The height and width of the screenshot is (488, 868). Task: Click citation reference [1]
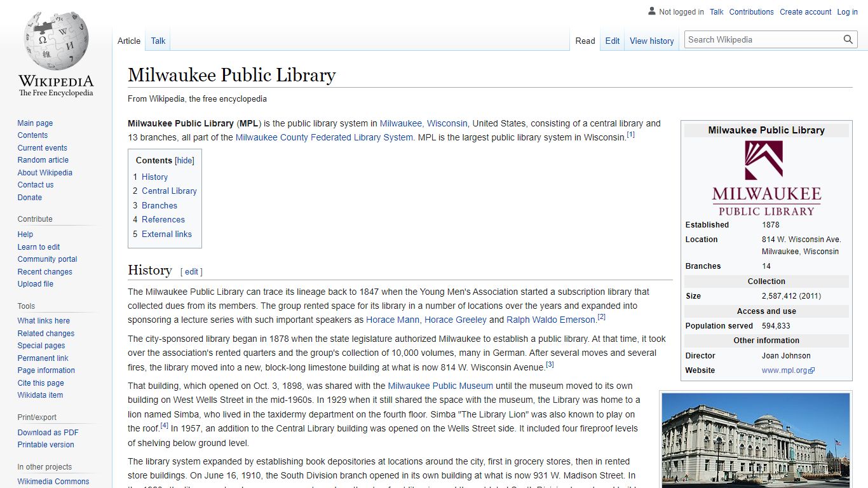click(x=631, y=135)
